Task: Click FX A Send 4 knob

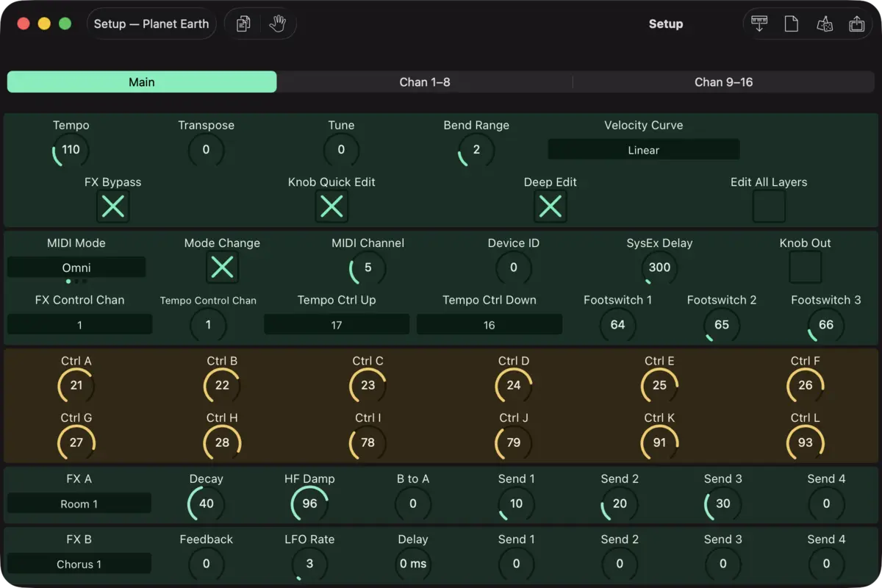Action: (826, 503)
